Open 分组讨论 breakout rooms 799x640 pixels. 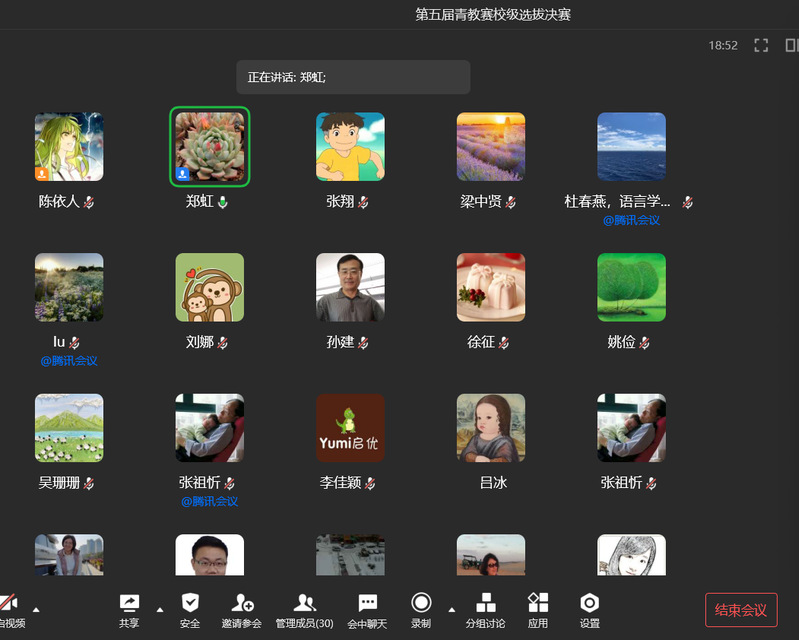pos(485,610)
